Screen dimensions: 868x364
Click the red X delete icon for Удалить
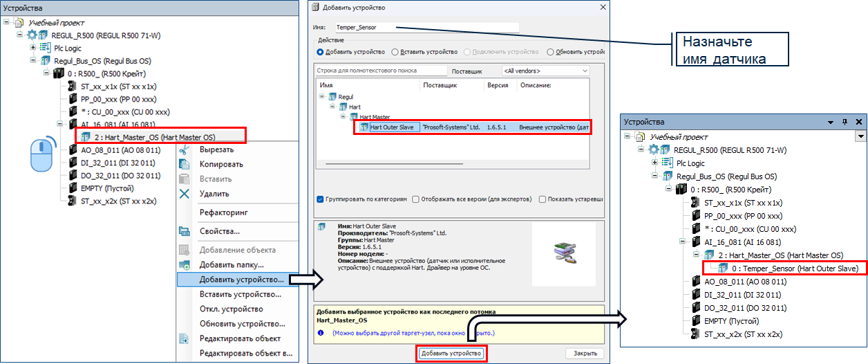[x=185, y=194]
